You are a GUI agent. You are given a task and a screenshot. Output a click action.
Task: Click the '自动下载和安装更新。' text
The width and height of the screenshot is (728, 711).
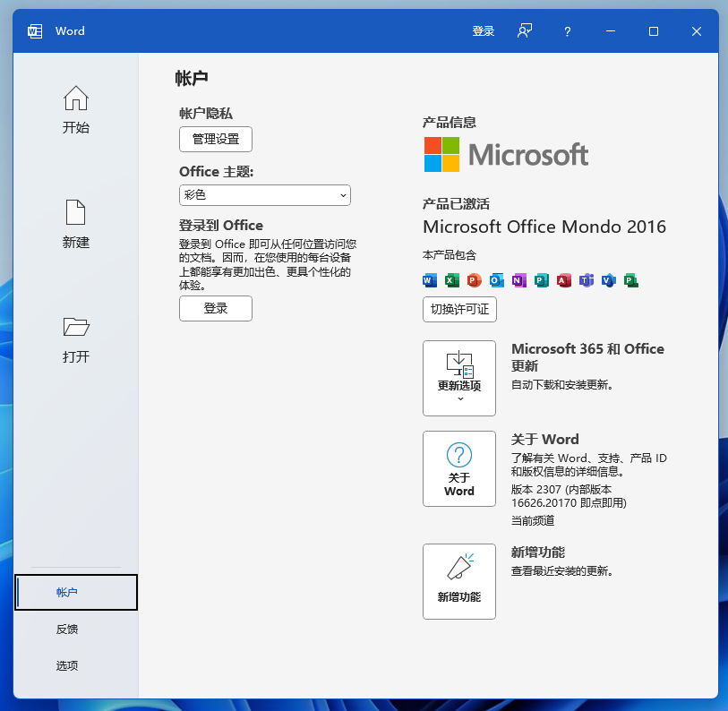click(x=561, y=384)
